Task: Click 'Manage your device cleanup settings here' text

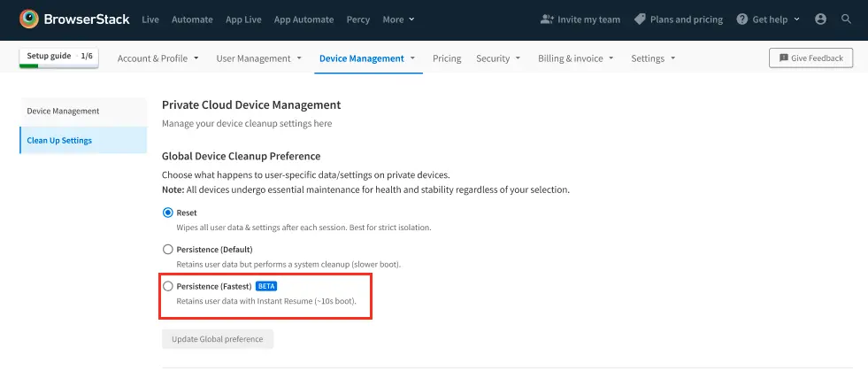Action: tap(247, 123)
